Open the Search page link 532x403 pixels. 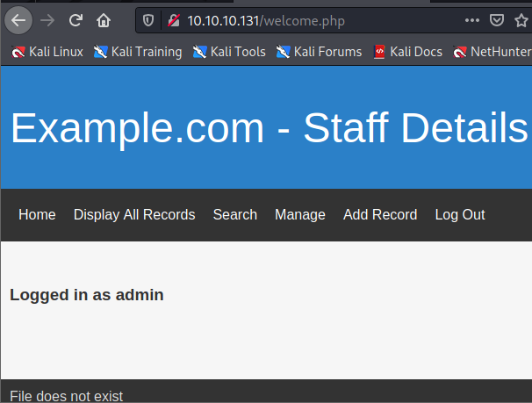pos(234,215)
